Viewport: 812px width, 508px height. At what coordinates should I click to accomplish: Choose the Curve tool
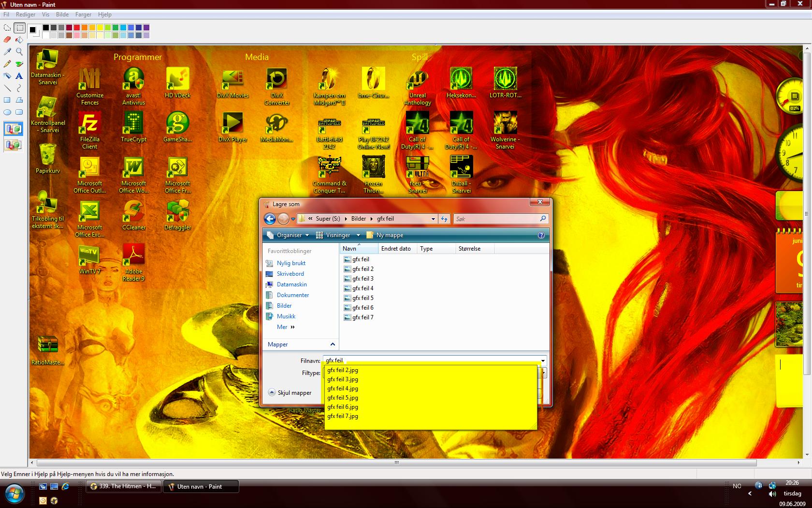[19, 88]
